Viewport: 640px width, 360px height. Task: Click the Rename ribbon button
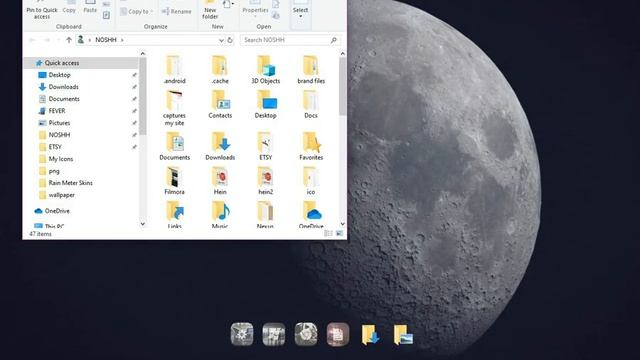pos(176,11)
